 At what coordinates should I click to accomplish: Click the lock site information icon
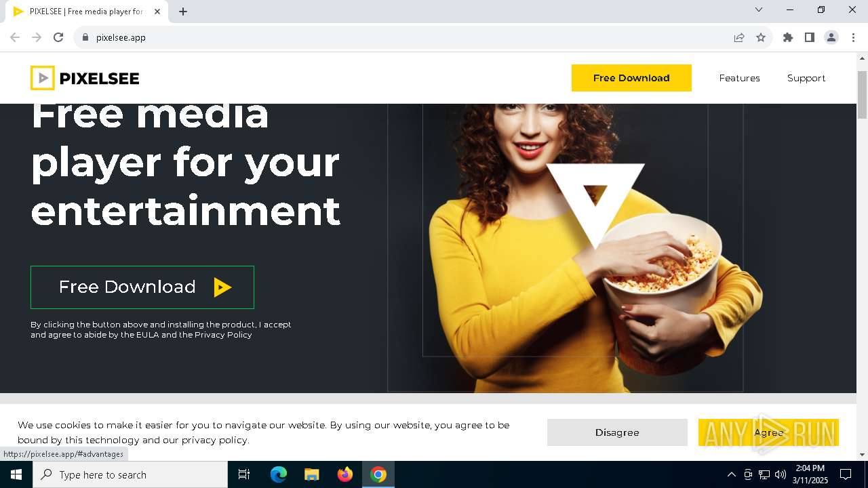[85, 37]
